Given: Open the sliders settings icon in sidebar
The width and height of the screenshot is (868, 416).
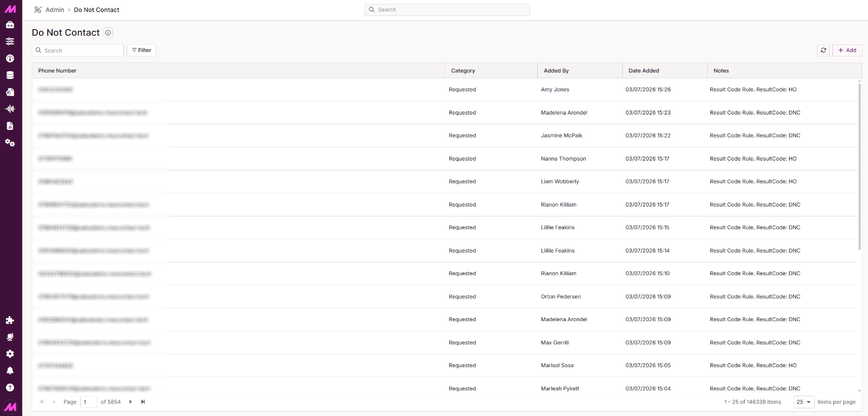Looking at the screenshot, I should (10, 41).
